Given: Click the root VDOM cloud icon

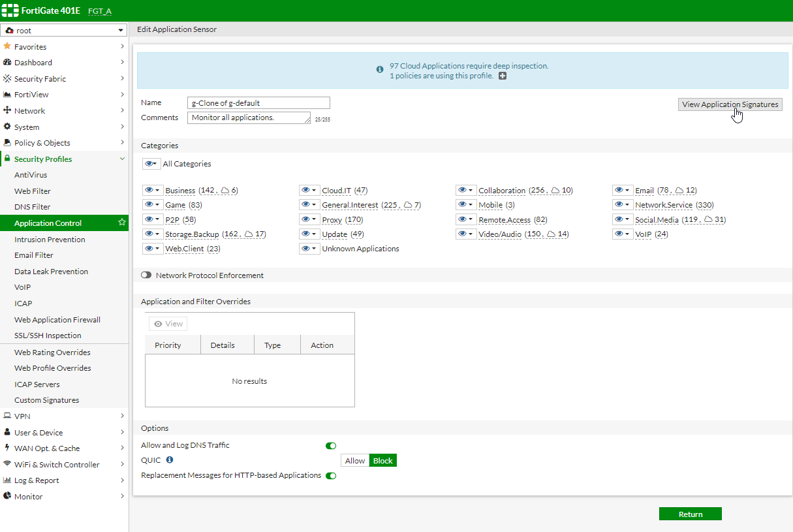Looking at the screenshot, I should tap(9, 31).
